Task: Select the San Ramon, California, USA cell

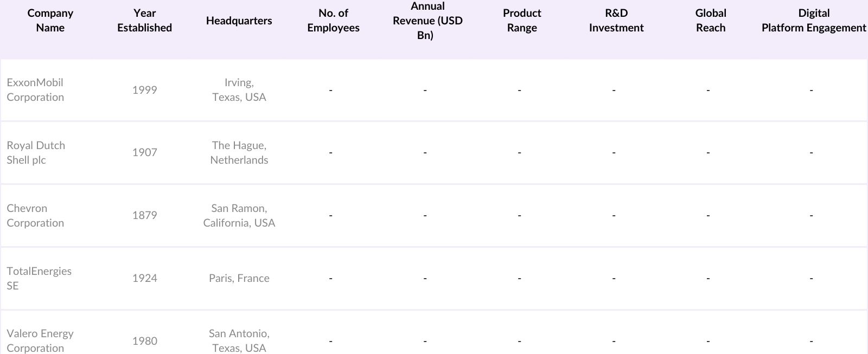Action: (239, 216)
